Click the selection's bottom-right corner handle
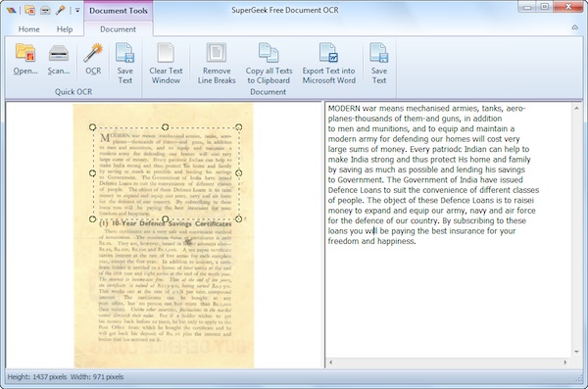The image size is (588, 389). [x=238, y=219]
